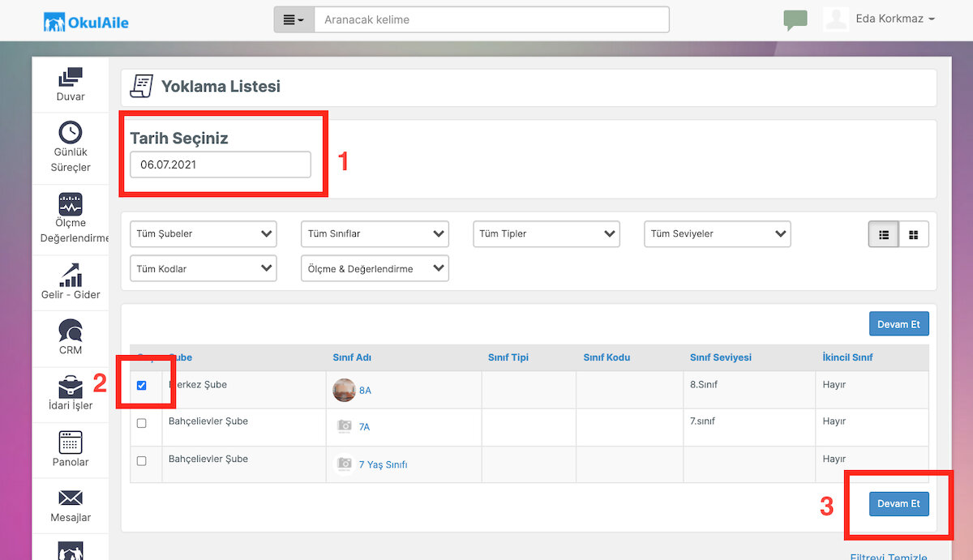Click the top Devam Et button
The image size is (973, 560).
click(899, 324)
